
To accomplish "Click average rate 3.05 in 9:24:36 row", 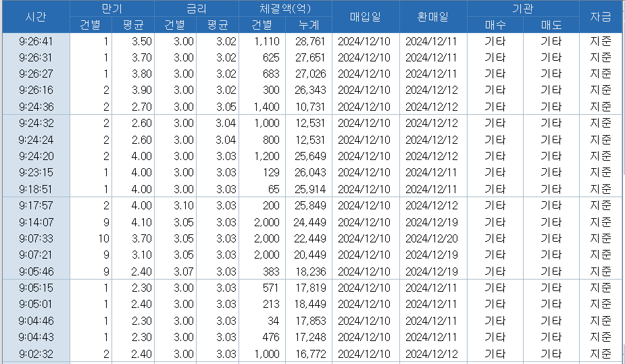I will tap(226, 107).
